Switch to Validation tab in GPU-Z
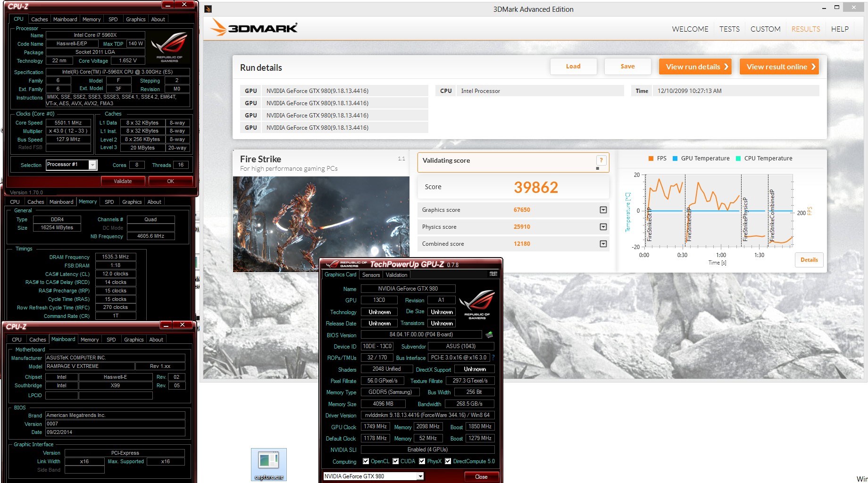The height and width of the screenshot is (483, 868). [396, 275]
